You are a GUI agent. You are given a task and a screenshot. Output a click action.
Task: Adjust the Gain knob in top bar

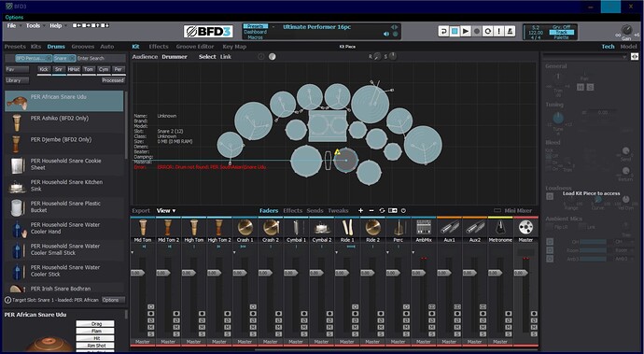[626, 30]
